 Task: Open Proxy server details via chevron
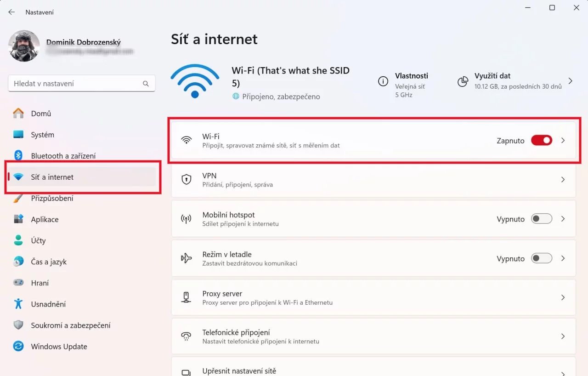tap(563, 297)
